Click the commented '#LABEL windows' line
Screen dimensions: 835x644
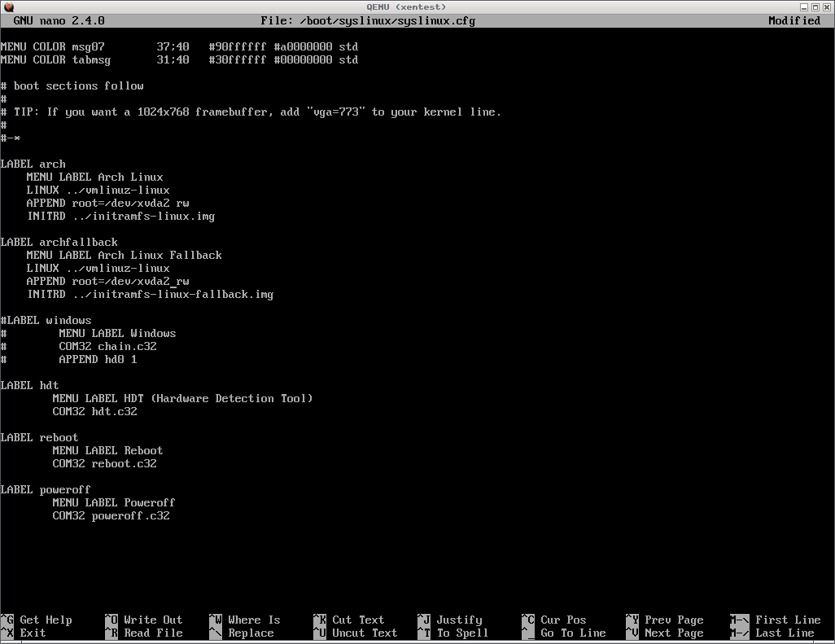point(46,320)
